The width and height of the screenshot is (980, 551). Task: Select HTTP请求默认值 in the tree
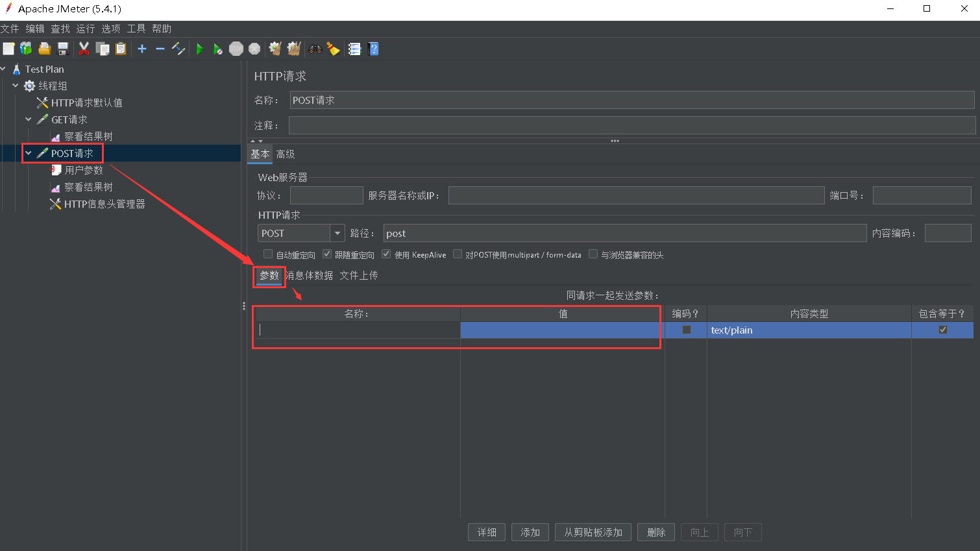click(86, 103)
